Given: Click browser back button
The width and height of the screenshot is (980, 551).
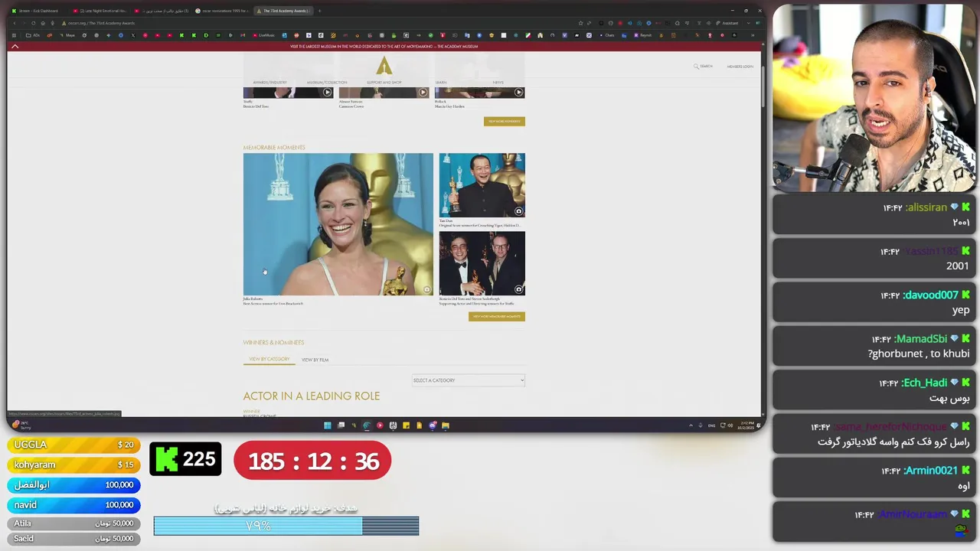Looking at the screenshot, I should 14,23.
